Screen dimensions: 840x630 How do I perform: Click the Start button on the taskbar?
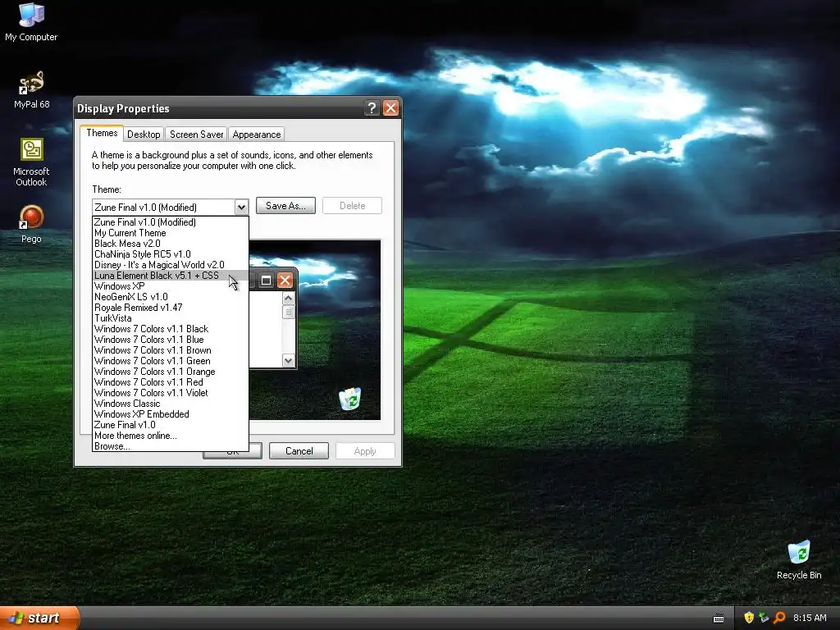pos(39,618)
